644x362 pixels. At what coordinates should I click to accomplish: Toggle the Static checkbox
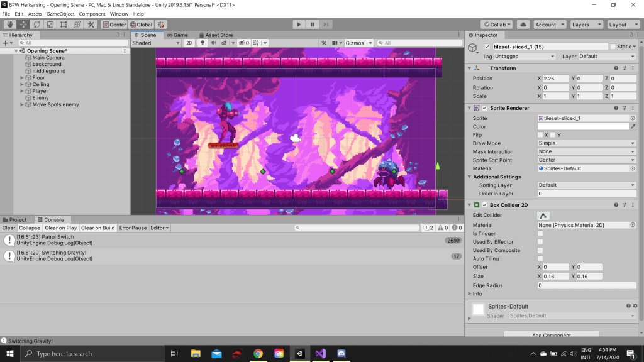pos(613,47)
